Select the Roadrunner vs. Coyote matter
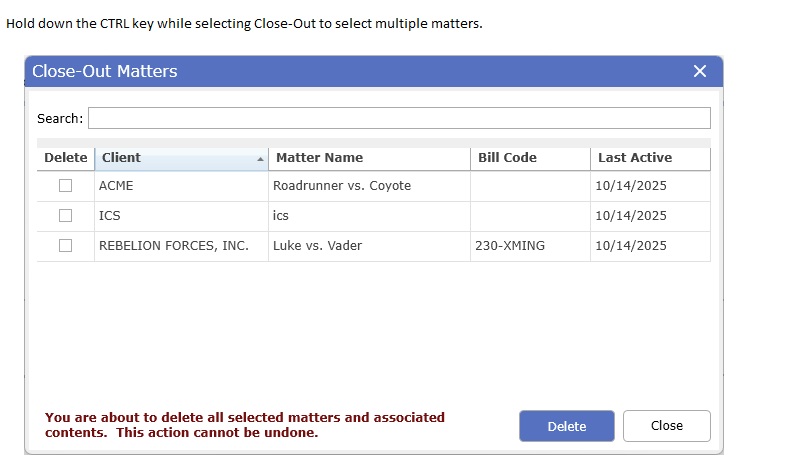The height and width of the screenshot is (474, 789). (x=341, y=186)
